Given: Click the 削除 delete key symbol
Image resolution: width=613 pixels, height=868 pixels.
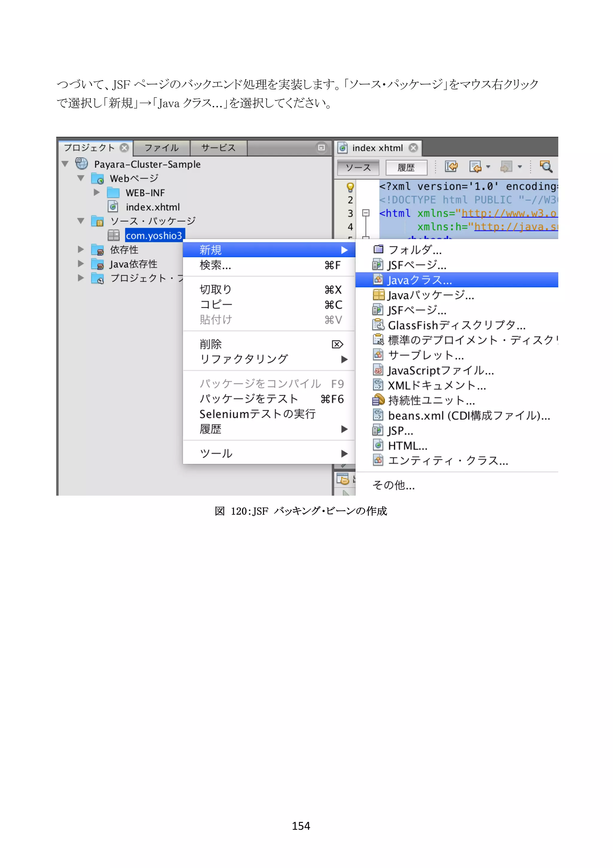Looking at the screenshot, I should [x=337, y=344].
